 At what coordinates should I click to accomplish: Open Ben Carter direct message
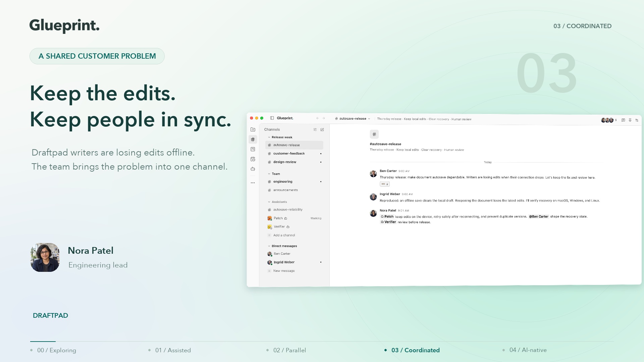[294, 254]
